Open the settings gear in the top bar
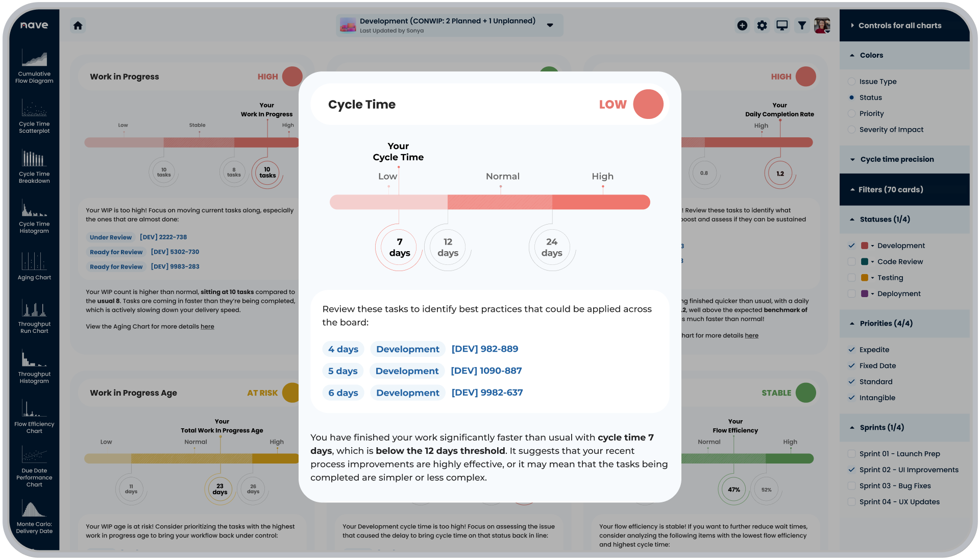Viewport: 980px width, 560px height. tap(762, 25)
